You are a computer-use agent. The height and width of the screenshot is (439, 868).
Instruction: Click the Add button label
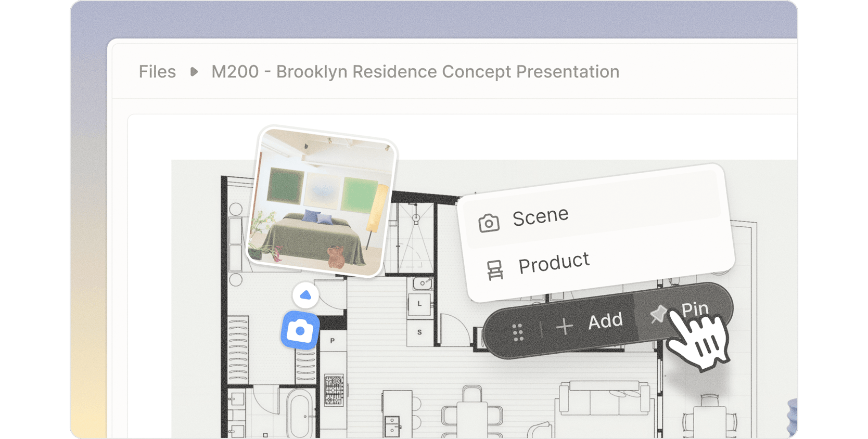(x=606, y=321)
